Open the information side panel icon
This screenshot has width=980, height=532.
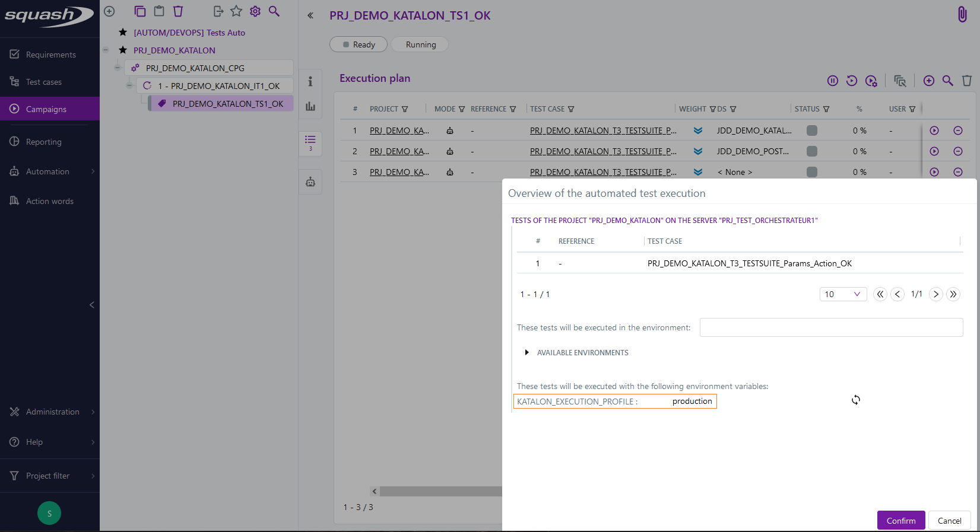(310, 81)
